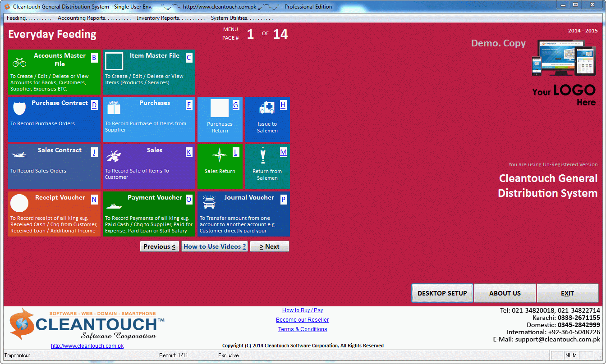The height and width of the screenshot is (364, 606).
Task: Click the ABOUT US button
Action: click(505, 293)
